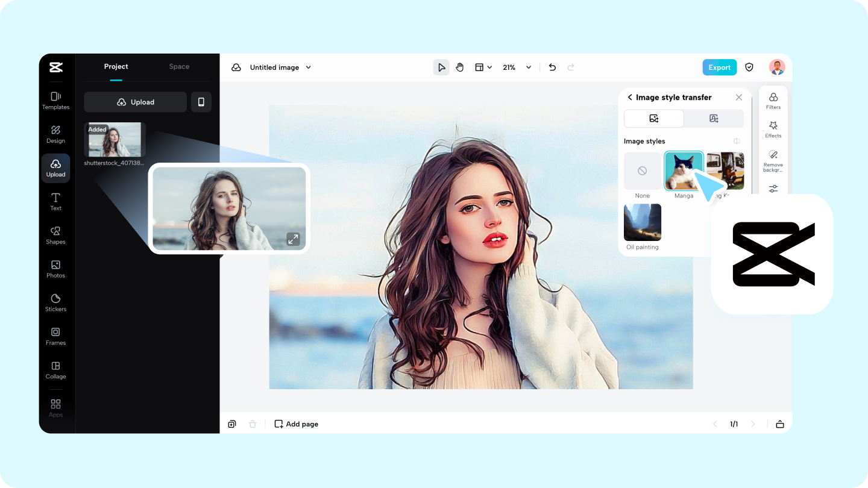Select the None image style option
Viewport: 868px width, 488px height.
pos(642,170)
